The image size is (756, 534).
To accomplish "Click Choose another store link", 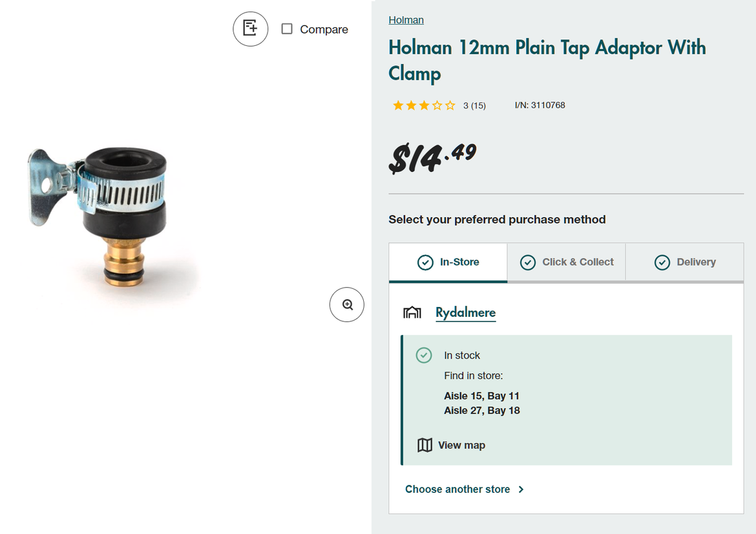I will [x=457, y=489].
